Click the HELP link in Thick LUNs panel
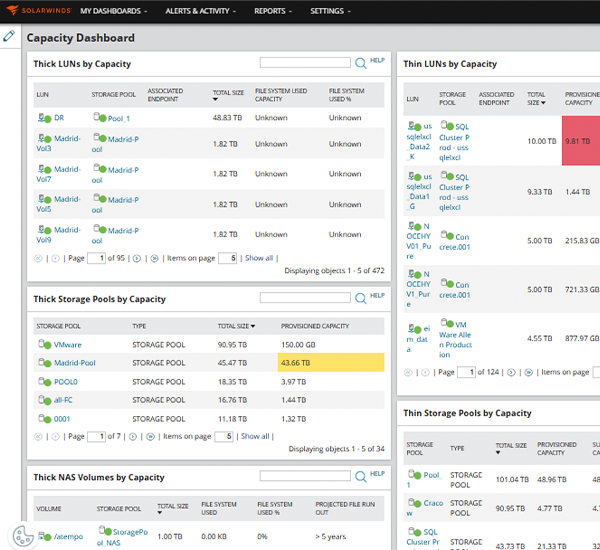 (377, 60)
